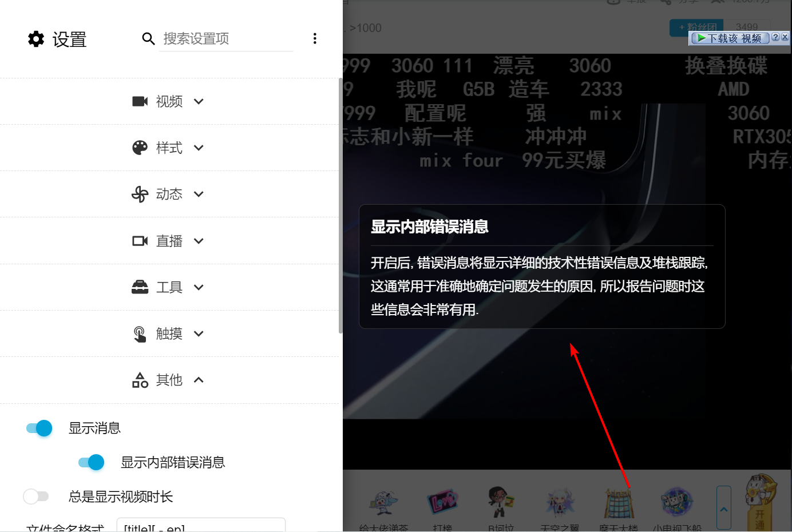The image size is (792, 532).
Task: Click the settings gear icon
Action: pyautogui.click(x=36, y=39)
